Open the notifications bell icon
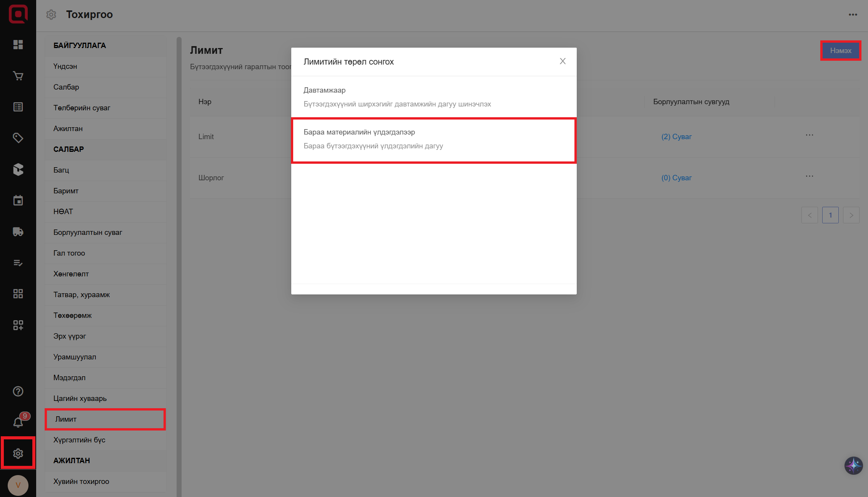The width and height of the screenshot is (868, 497). [18, 422]
